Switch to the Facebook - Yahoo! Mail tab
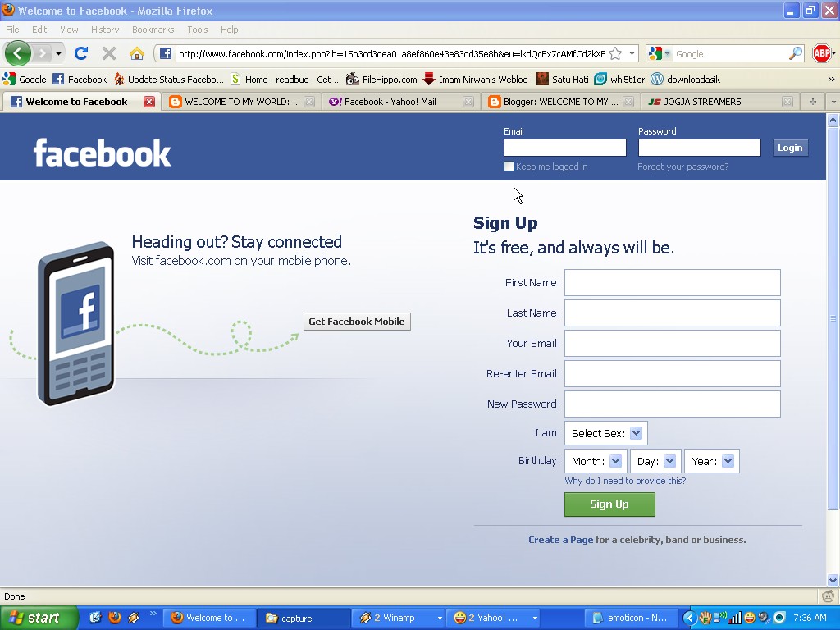The height and width of the screenshot is (630, 840). pyautogui.click(x=399, y=102)
